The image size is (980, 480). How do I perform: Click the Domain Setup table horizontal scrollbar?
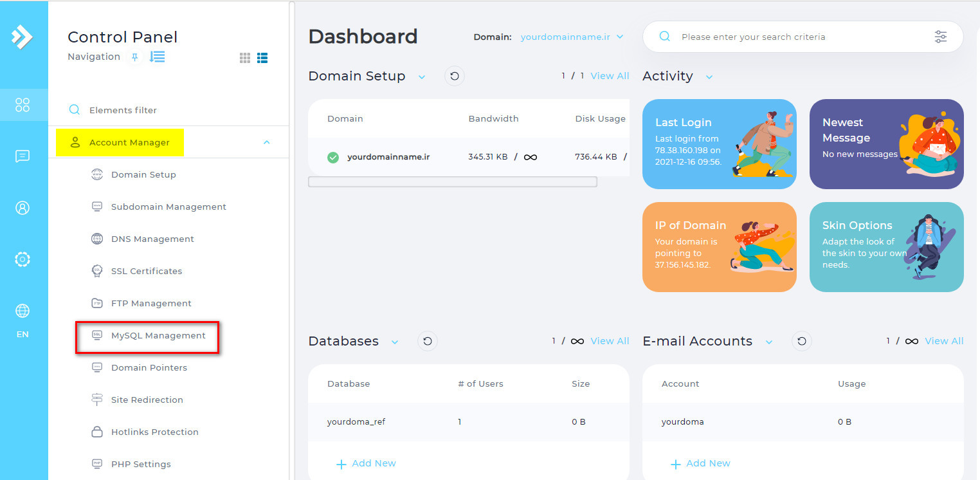[x=453, y=182]
